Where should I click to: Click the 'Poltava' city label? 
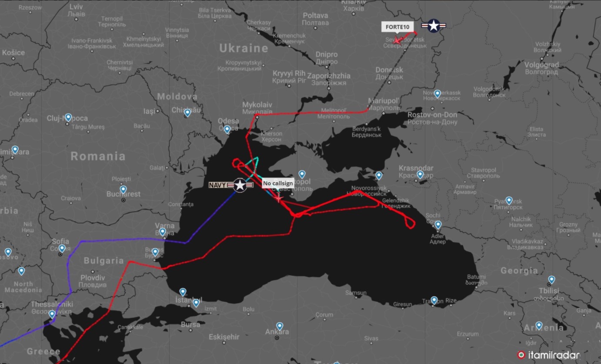click(315, 15)
